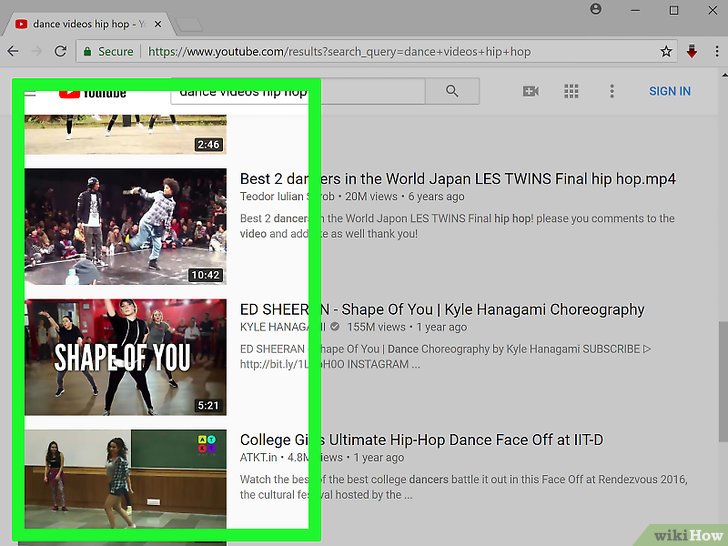The width and height of the screenshot is (728, 546).
Task: Click the Chrome profile avatar icon
Action: point(596,9)
